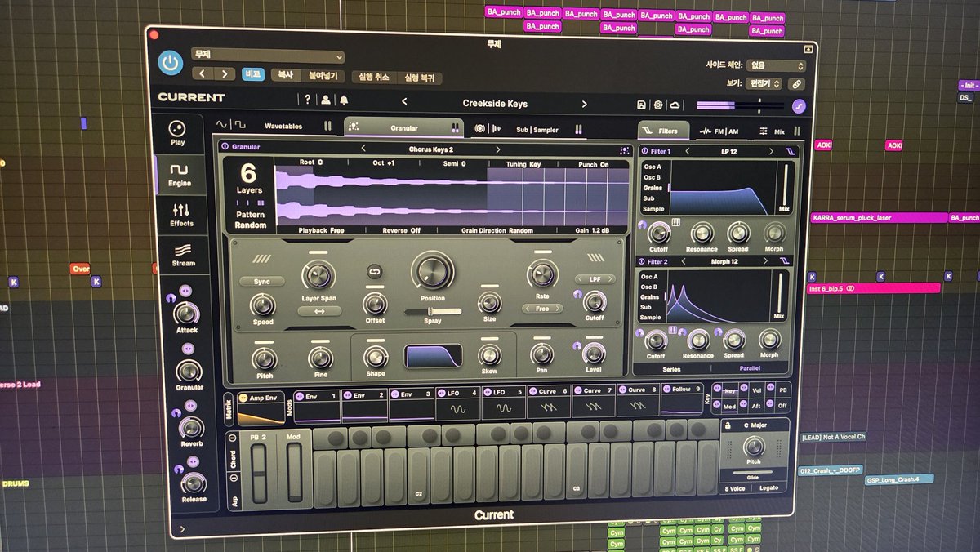Click the Filter 1 type shape icon
This screenshot has width=980, height=552.
[x=790, y=152]
